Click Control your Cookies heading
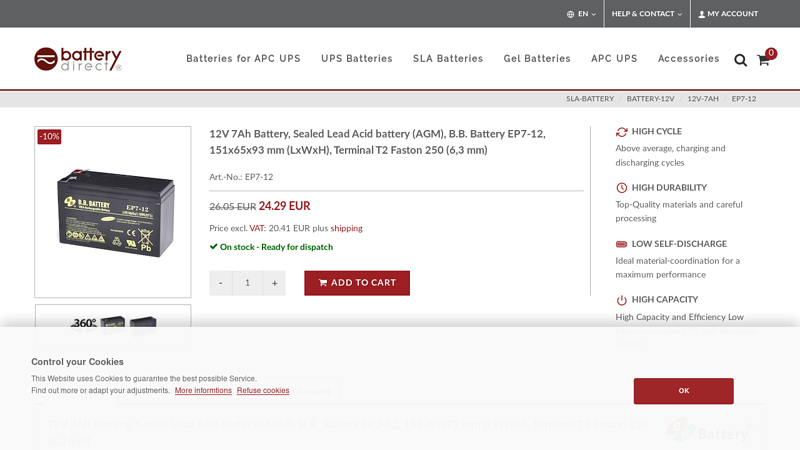 pyautogui.click(x=77, y=362)
